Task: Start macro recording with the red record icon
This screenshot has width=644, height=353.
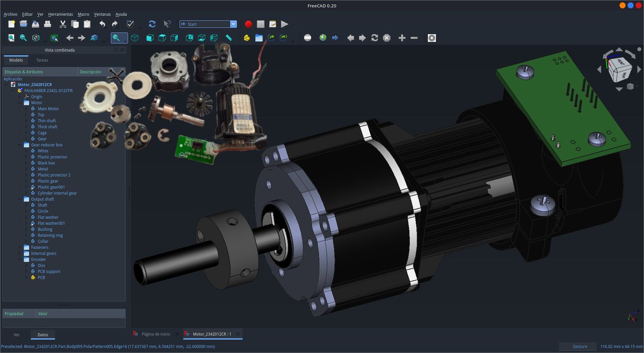Action: [x=247, y=24]
